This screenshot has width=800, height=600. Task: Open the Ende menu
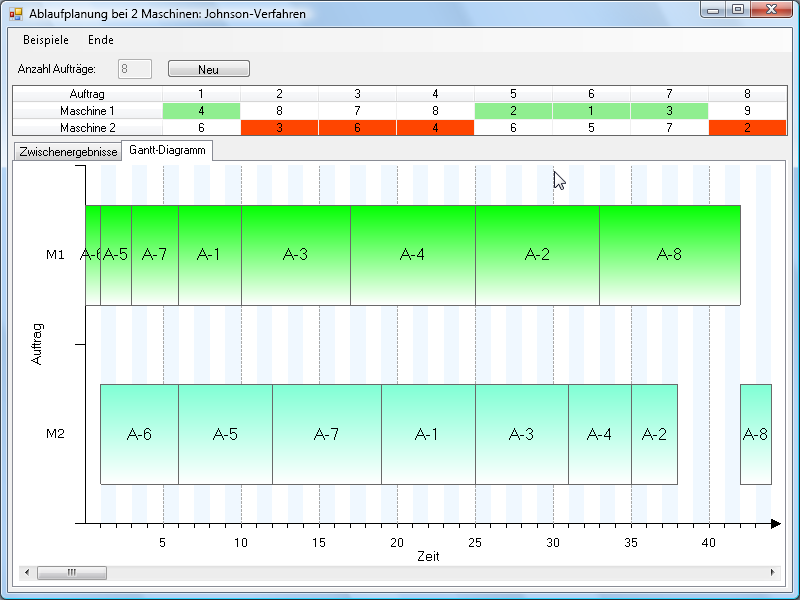click(x=101, y=40)
